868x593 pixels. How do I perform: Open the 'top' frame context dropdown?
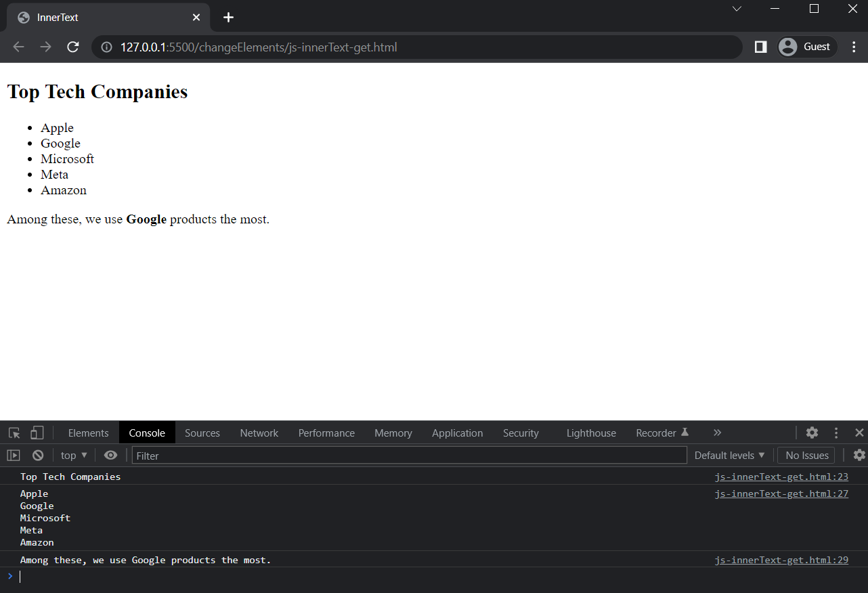tap(73, 455)
